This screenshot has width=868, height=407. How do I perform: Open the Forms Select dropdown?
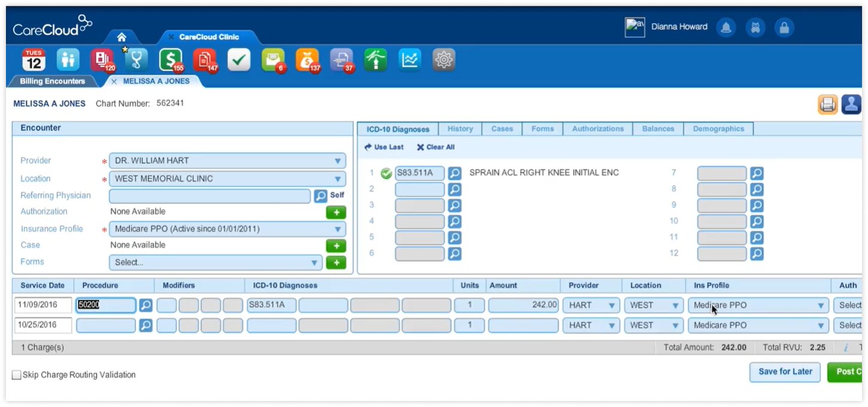tap(315, 263)
